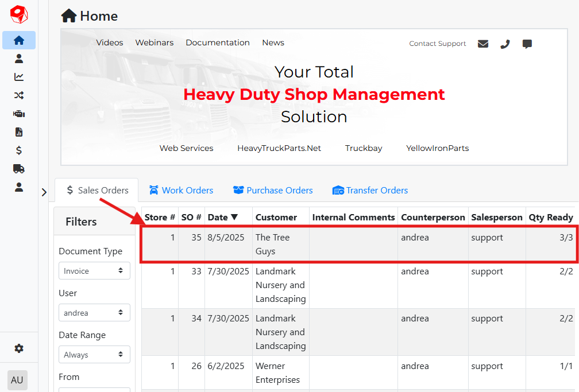Switch to the Work Orders tab

coord(181,191)
